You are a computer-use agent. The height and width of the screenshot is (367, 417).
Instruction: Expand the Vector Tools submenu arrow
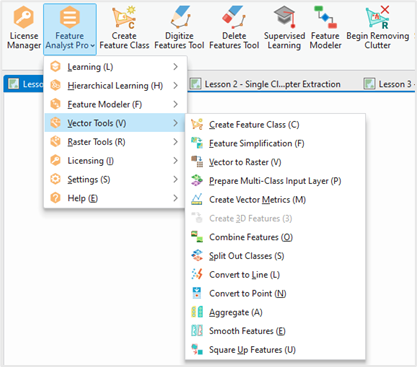(x=176, y=123)
